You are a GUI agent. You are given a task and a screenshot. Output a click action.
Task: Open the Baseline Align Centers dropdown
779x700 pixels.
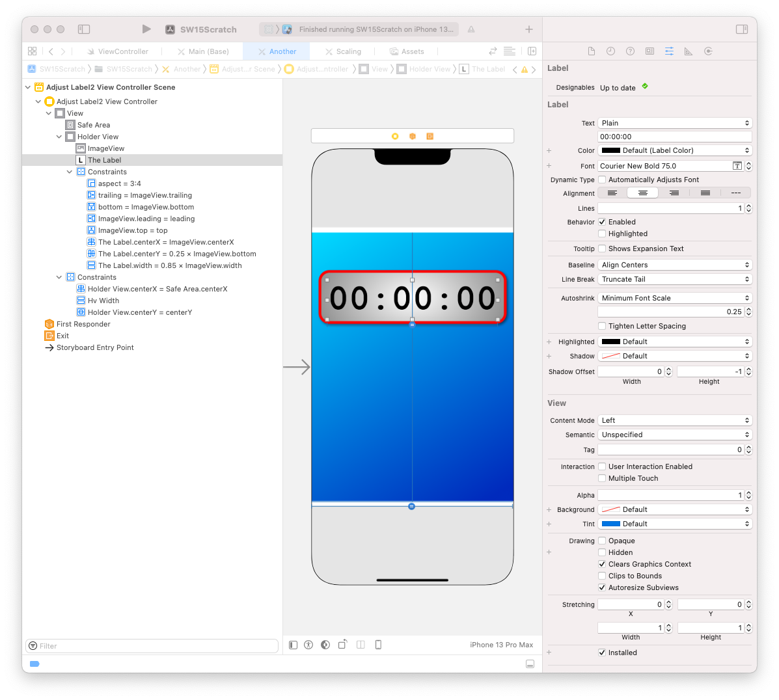coord(675,265)
